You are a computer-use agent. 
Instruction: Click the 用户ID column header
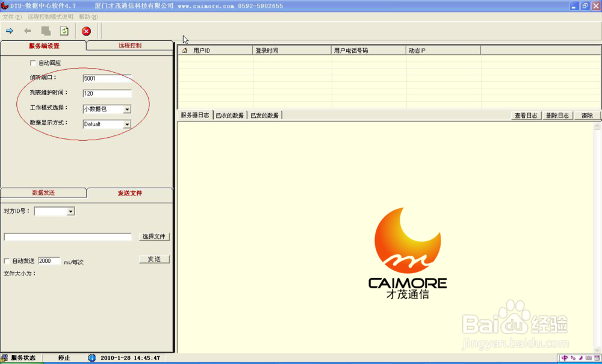point(216,51)
